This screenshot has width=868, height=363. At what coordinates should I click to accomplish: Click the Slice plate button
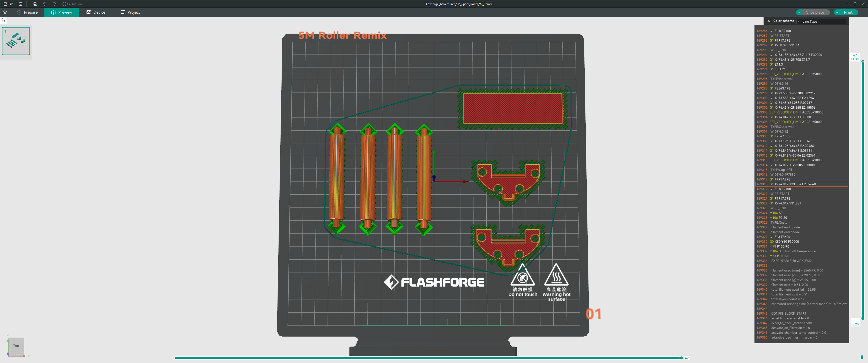pyautogui.click(x=815, y=12)
